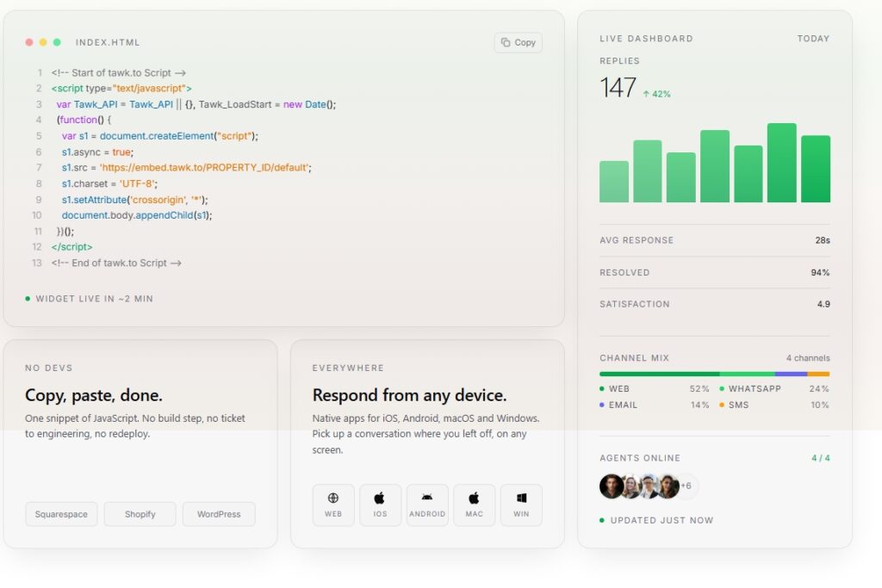Select the Mac platform icon
The image size is (882, 588).
tap(475, 498)
